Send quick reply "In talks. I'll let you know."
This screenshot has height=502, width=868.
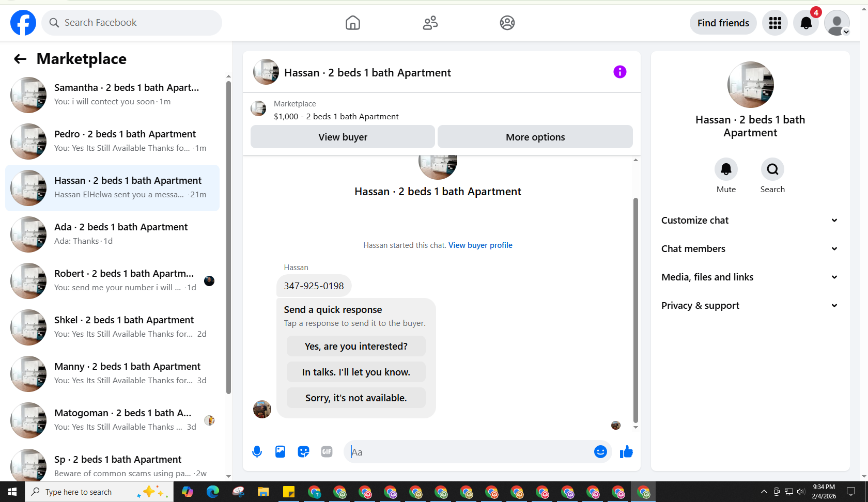coord(356,372)
